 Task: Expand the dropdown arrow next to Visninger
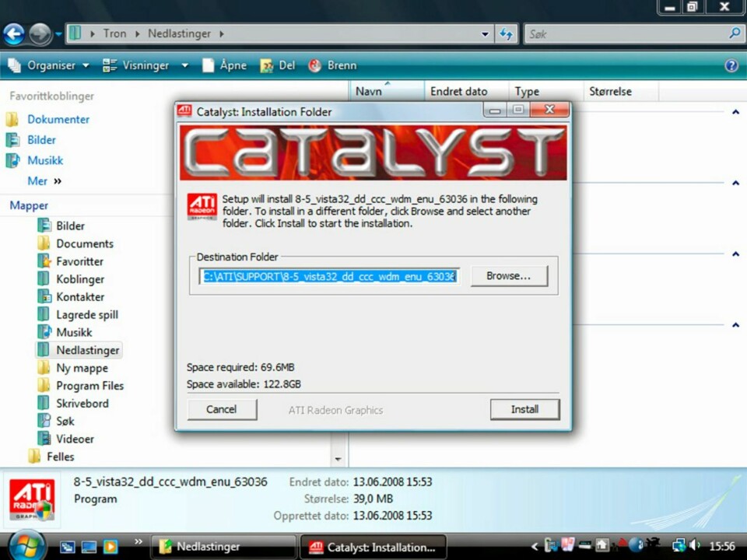tap(185, 65)
